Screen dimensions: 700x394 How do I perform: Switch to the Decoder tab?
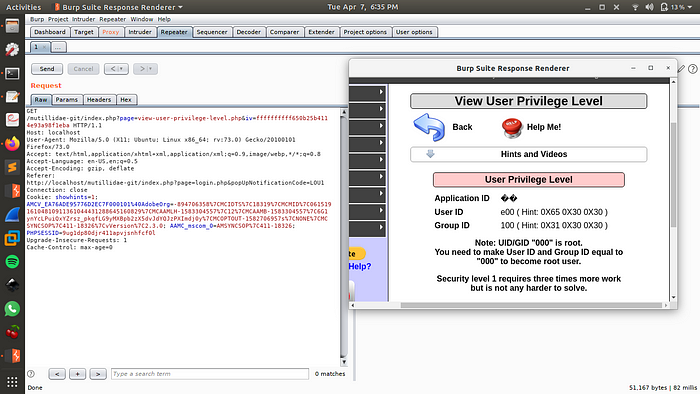click(249, 32)
